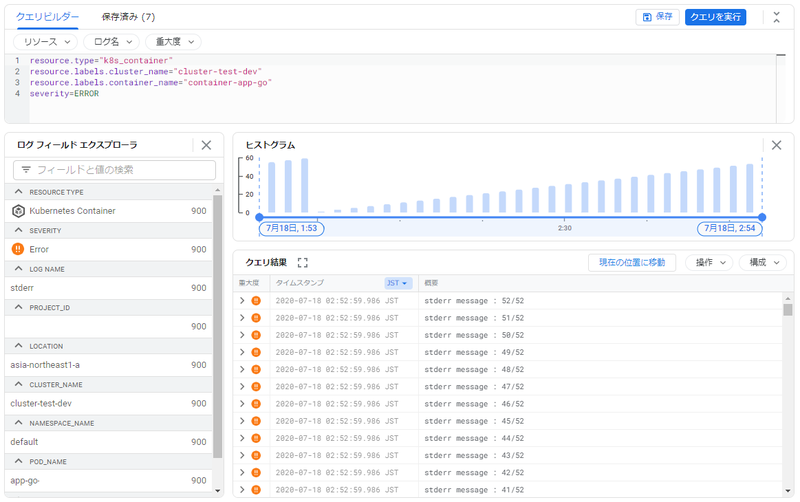Click the タイムスタンプ column header
The image size is (800, 502).
[x=300, y=283]
